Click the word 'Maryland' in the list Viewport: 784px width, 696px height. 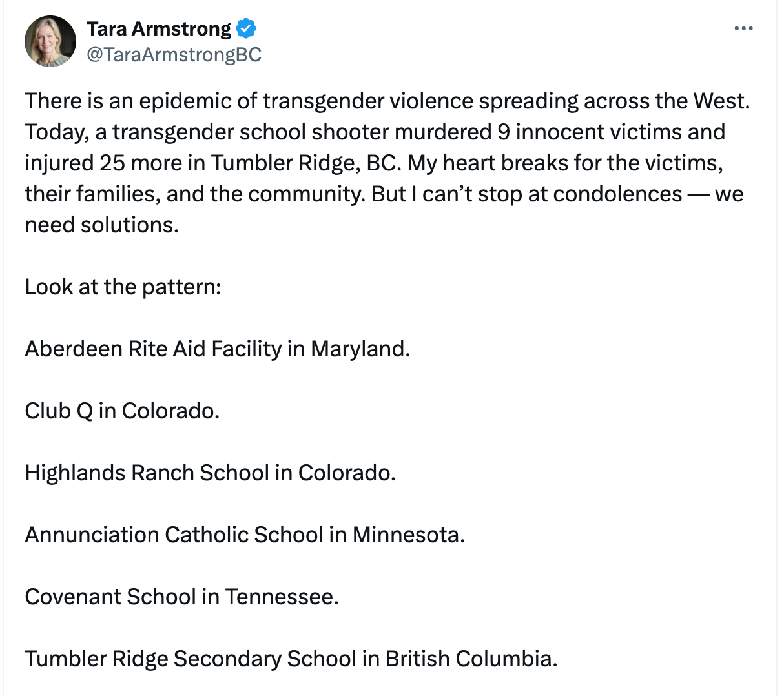[359, 349]
